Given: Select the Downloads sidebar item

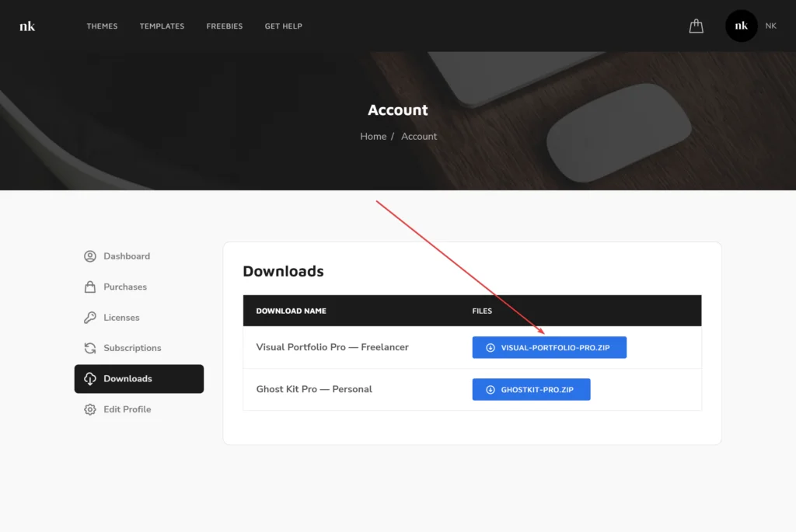Looking at the screenshot, I should tap(138, 379).
